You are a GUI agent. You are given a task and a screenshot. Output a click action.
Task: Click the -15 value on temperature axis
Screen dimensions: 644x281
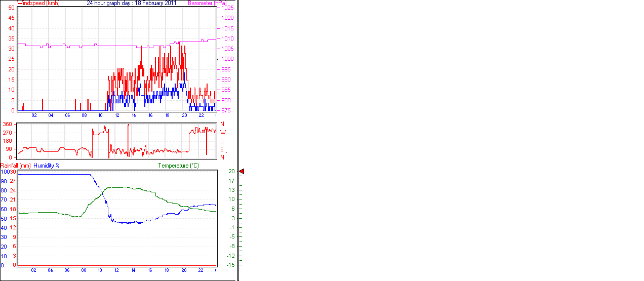(x=231, y=265)
